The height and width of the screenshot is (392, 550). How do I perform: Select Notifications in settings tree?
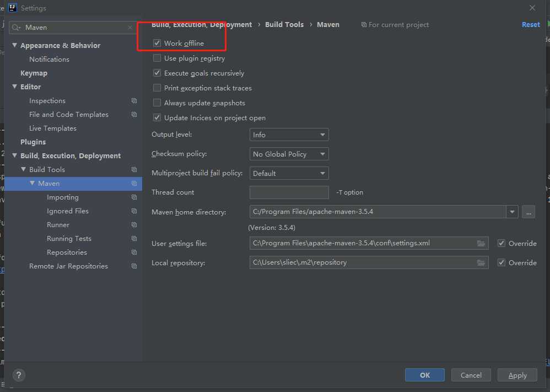[49, 60]
